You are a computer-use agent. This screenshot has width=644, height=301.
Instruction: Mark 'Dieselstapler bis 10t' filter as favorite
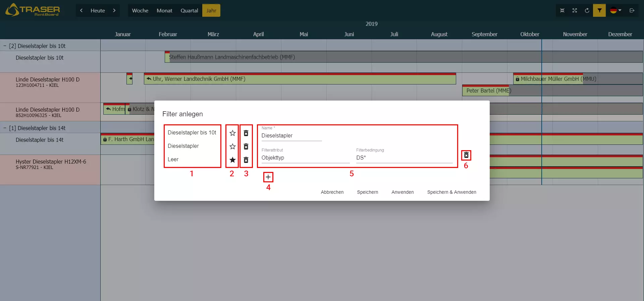point(232,133)
